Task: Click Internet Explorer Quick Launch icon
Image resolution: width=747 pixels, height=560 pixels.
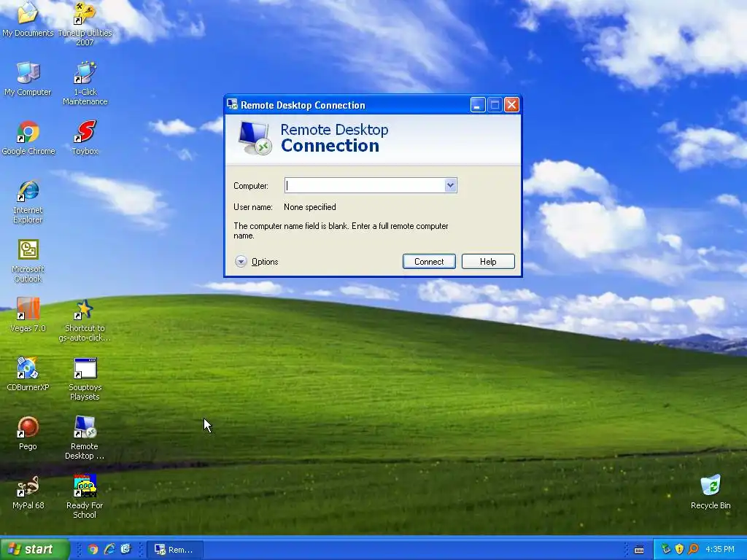Action: pos(109,550)
